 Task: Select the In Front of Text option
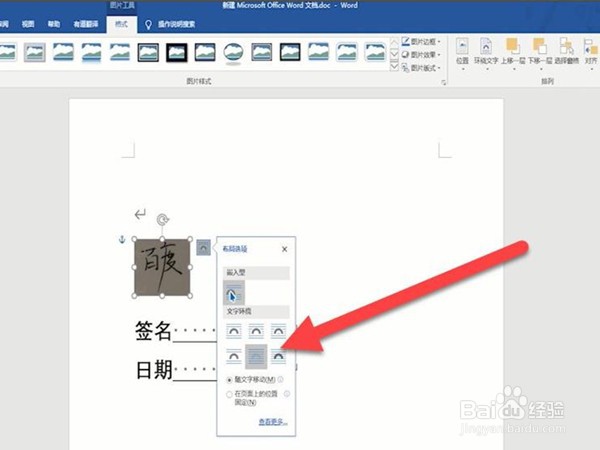click(278, 356)
